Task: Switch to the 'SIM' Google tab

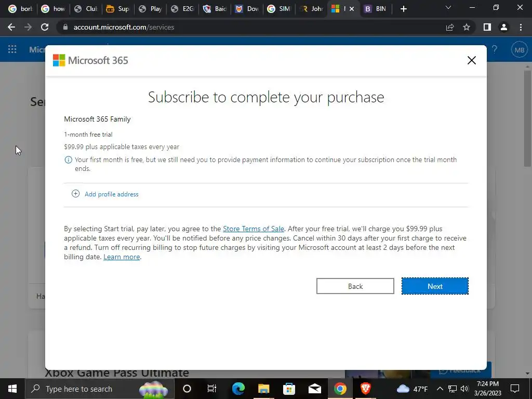Action: 279,9
